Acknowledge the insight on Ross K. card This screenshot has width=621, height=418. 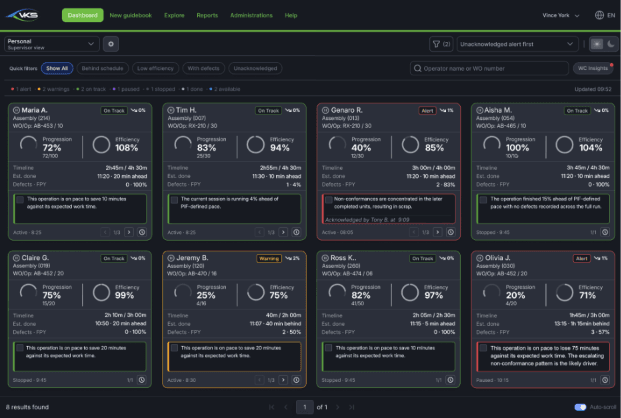click(328, 348)
